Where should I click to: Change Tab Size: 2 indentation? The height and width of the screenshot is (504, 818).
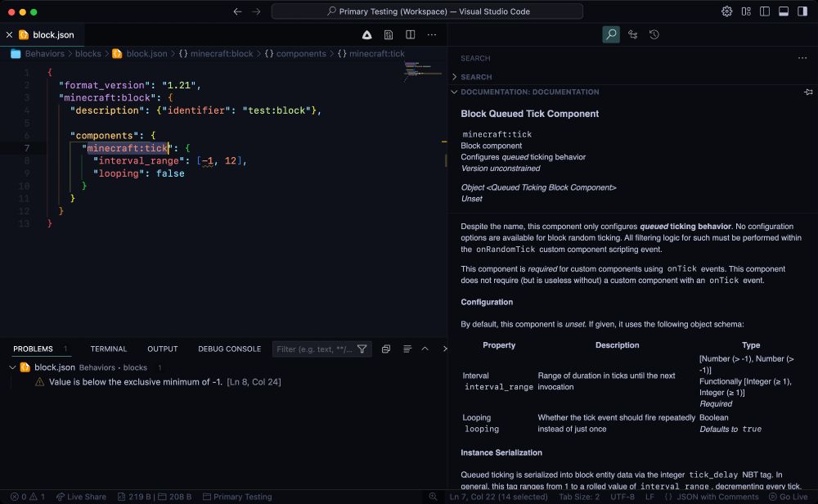tap(579, 497)
